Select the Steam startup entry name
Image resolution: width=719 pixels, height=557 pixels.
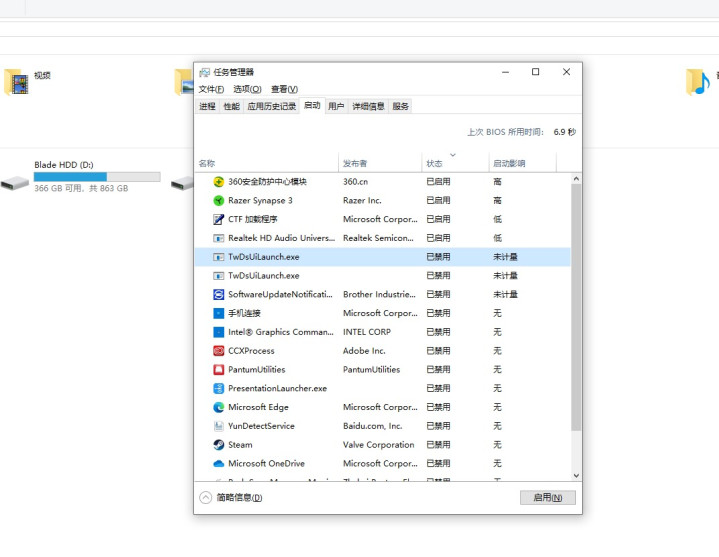point(240,445)
